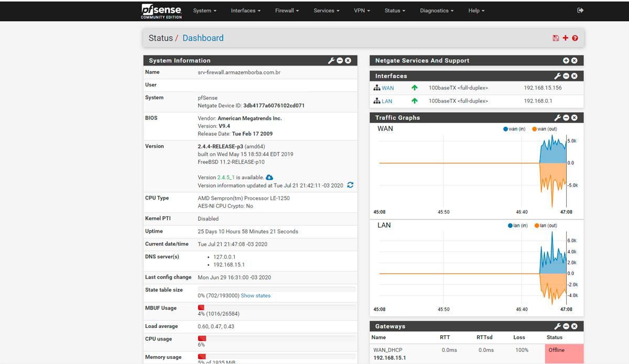Click the 2.4.5_1 available version link

pos(226,178)
